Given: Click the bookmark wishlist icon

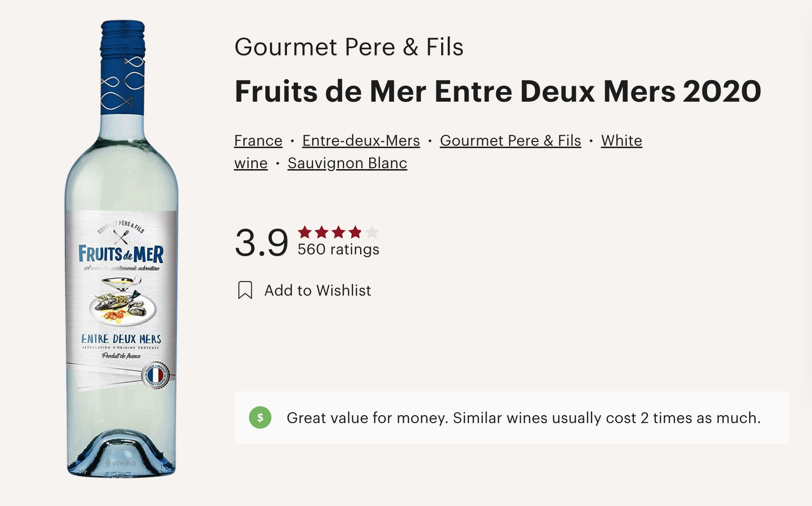Looking at the screenshot, I should click(x=245, y=290).
